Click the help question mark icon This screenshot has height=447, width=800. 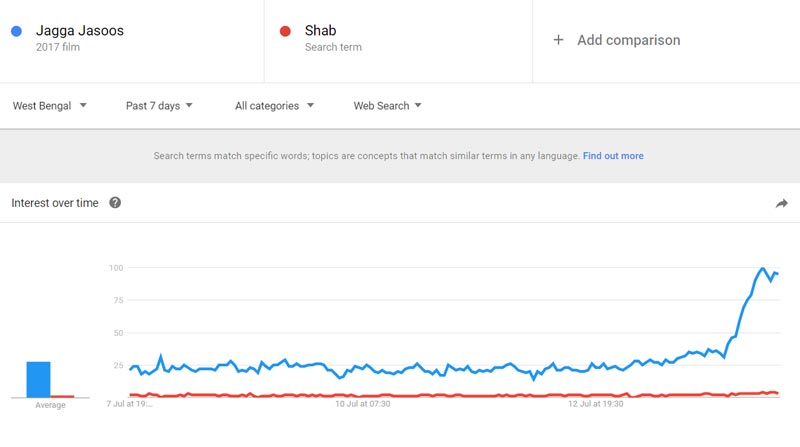115,203
